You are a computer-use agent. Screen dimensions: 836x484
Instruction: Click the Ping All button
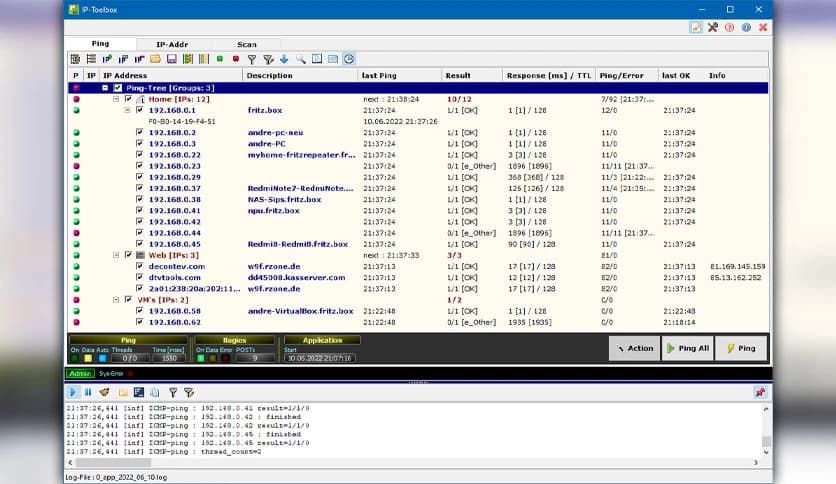(688, 348)
